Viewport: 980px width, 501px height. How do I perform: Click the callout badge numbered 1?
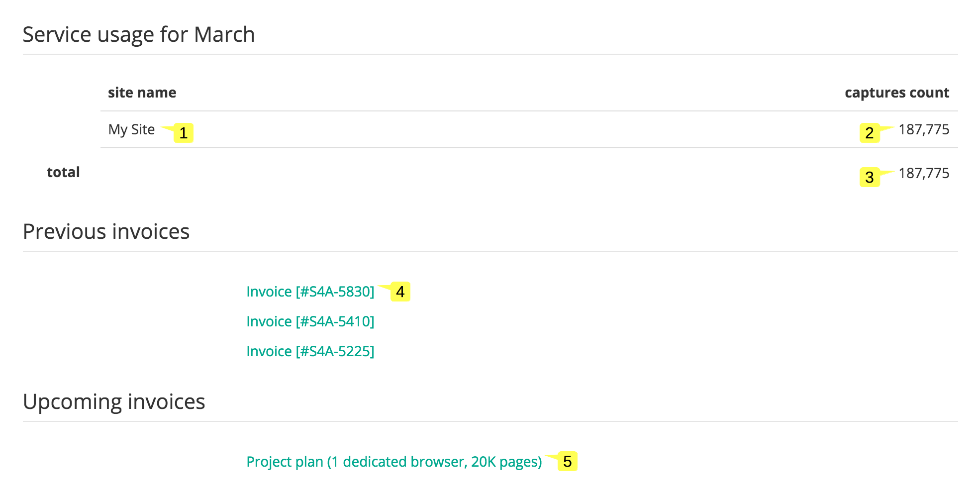[x=183, y=133]
